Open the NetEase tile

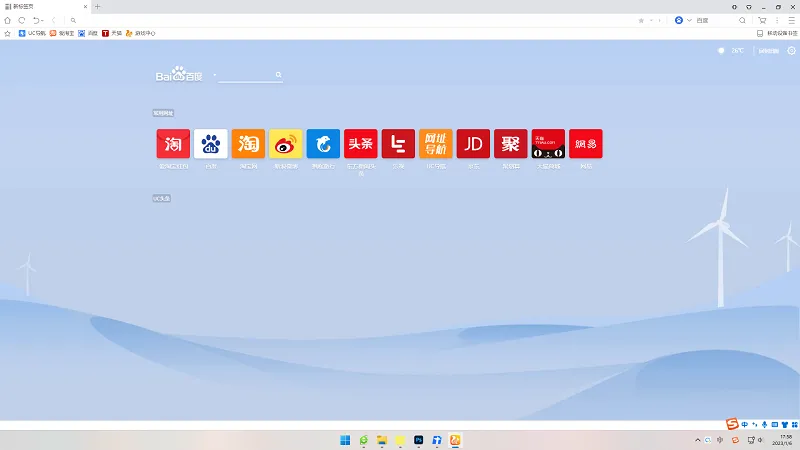pos(586,144)
